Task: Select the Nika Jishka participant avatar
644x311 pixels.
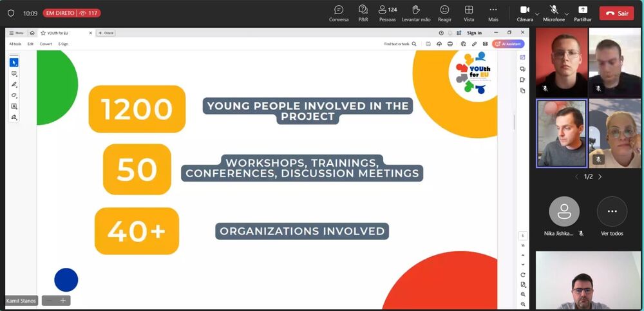Action: tap(564, 212)
